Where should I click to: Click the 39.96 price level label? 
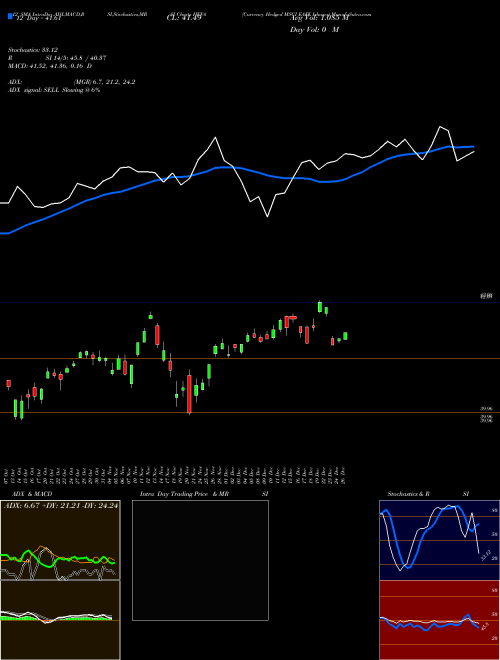coord(486,409)
